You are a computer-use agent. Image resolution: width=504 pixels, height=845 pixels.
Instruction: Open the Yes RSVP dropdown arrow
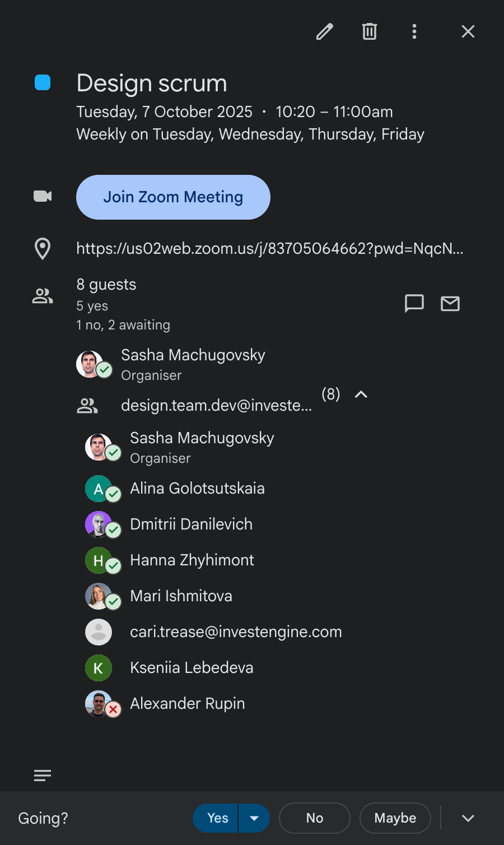tap(254, 818)
